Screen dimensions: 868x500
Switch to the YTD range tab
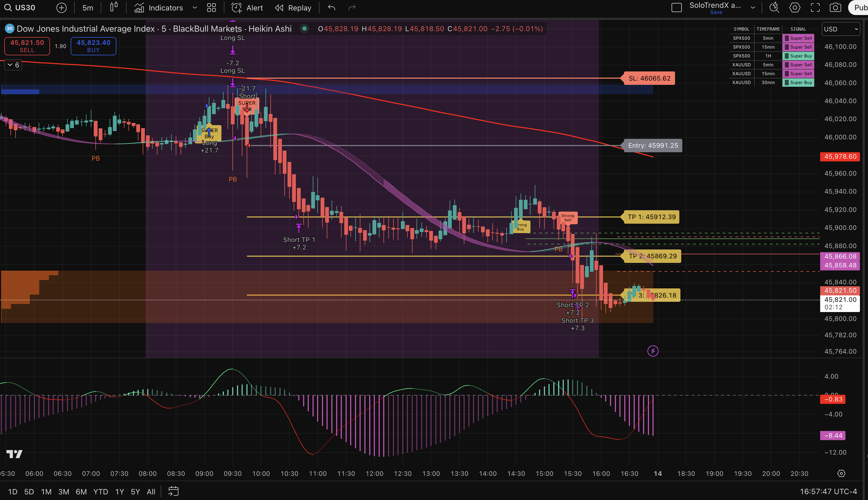click(x=100, y=491)
